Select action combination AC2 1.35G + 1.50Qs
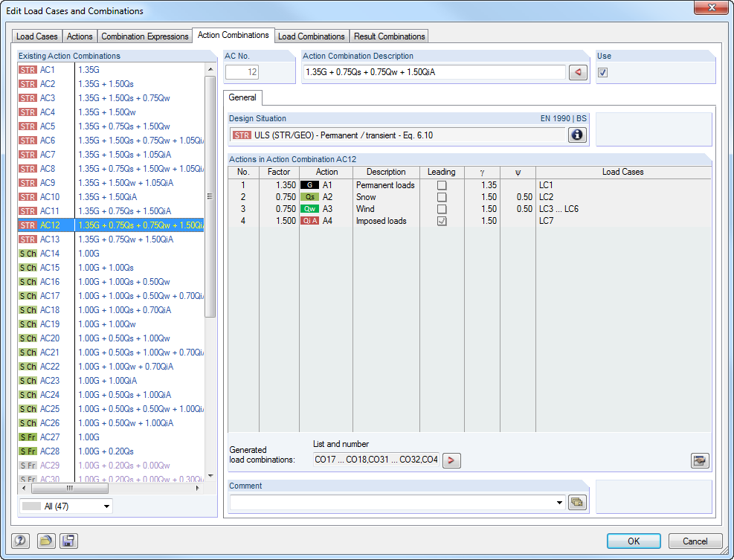The width and height of the screenshot is (734, 560). 111,84
